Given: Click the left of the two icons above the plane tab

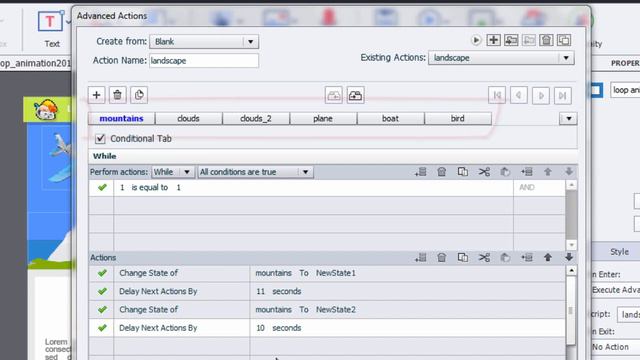Looking at the screenshot, I should [x=333, y=96].
